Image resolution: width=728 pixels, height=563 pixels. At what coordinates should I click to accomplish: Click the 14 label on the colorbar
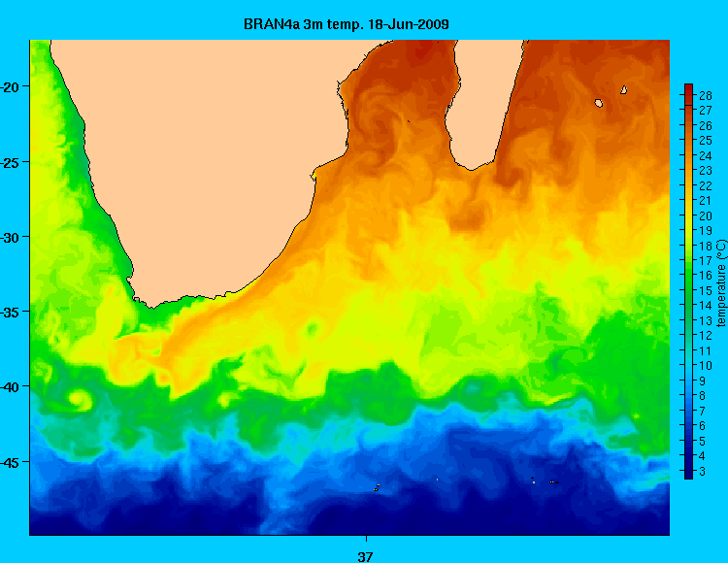pos(706,306)
